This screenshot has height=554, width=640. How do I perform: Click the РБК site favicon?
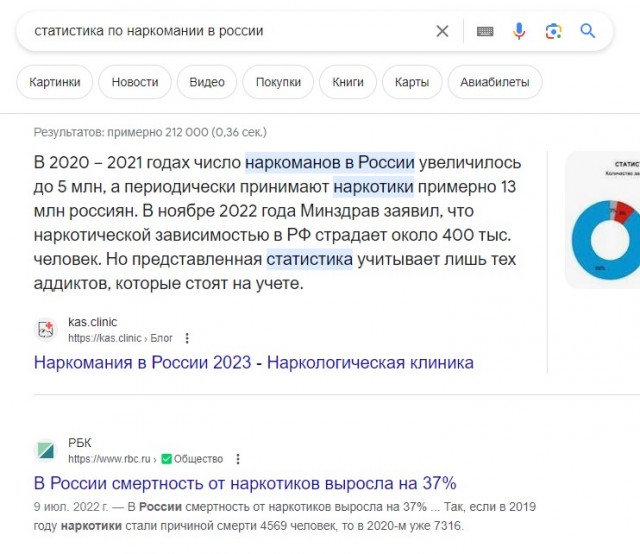(x=46, y=450)
